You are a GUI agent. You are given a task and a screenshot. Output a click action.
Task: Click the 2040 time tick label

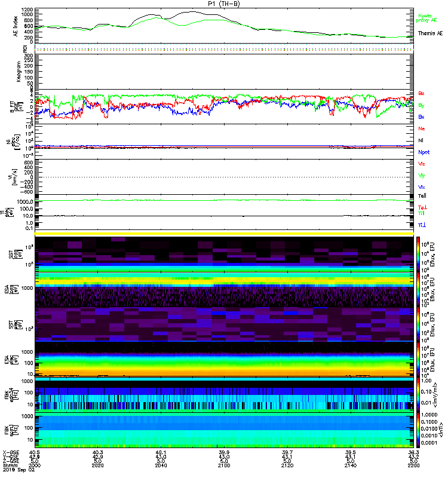pos(161,465)
